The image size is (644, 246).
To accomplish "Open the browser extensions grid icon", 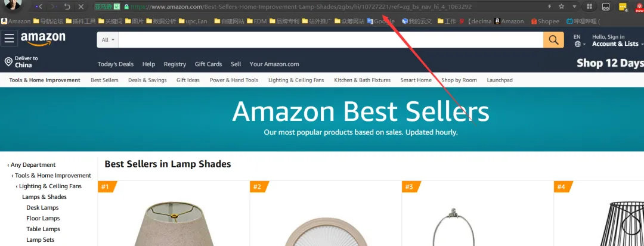I will pyautogui.click(x=589, y=7).
